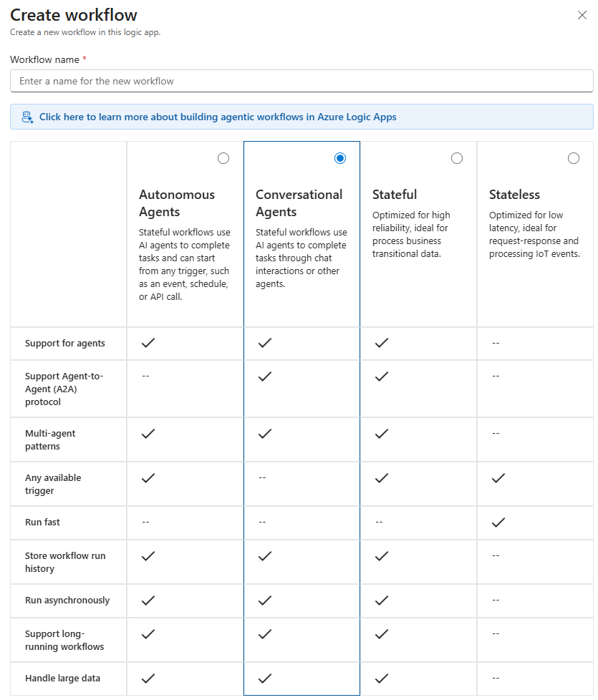The width and height of the screenshot is (598, 700).
Task: Select the Autonomous Agents radio button
Action: pyautogui.click(x=223, y=158)
